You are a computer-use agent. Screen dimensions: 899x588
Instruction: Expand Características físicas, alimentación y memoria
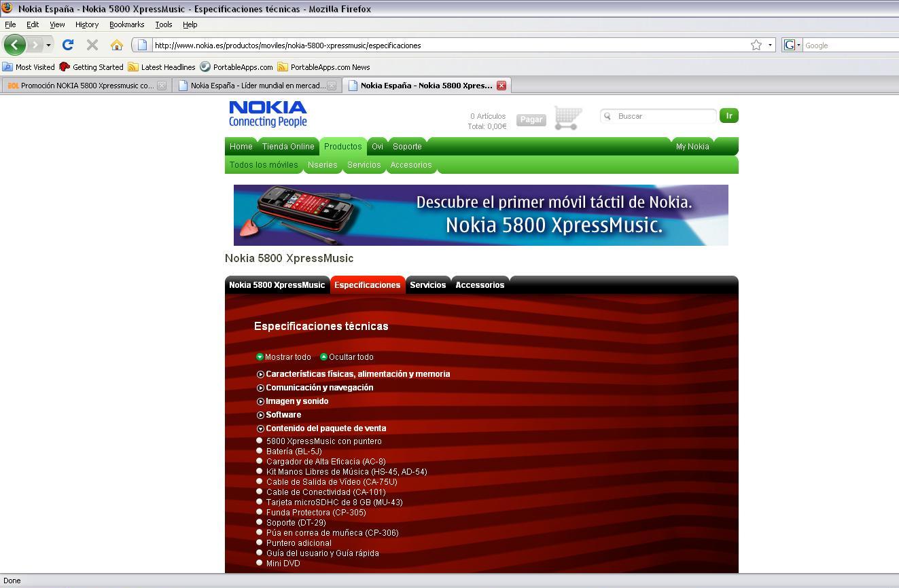click(x=353, y=374)
